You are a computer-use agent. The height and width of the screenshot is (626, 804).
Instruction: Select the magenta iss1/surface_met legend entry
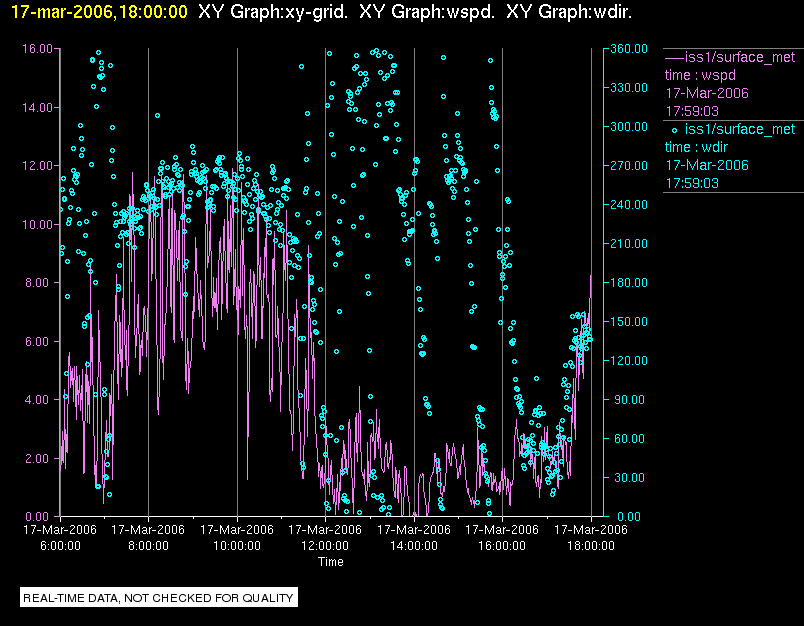(x=740, y=57)
